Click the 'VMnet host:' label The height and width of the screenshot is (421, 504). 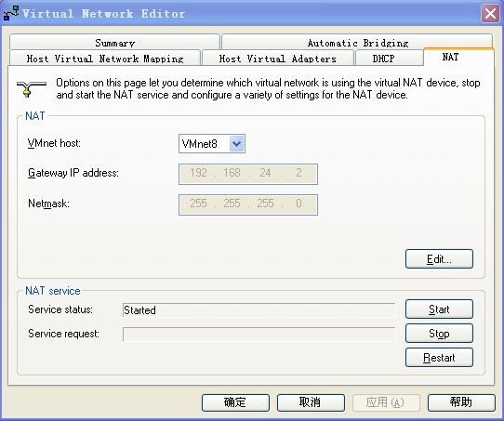pyautogui.click(x=54, y=143)
